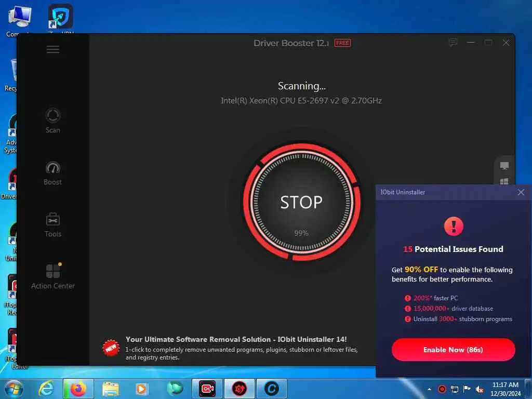
Task: Open the green-blue play app on taskbar
Action: click(x=175, y=389)
